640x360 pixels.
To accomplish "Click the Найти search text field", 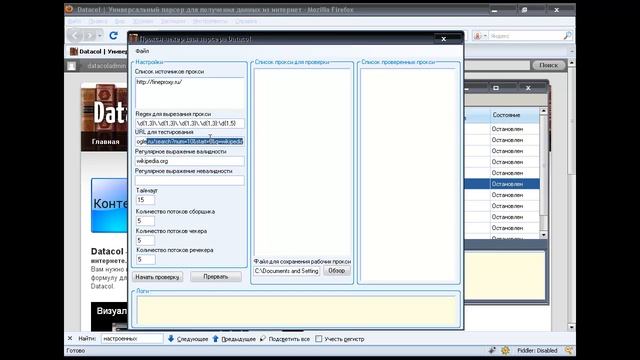I will tap(132, 339).
